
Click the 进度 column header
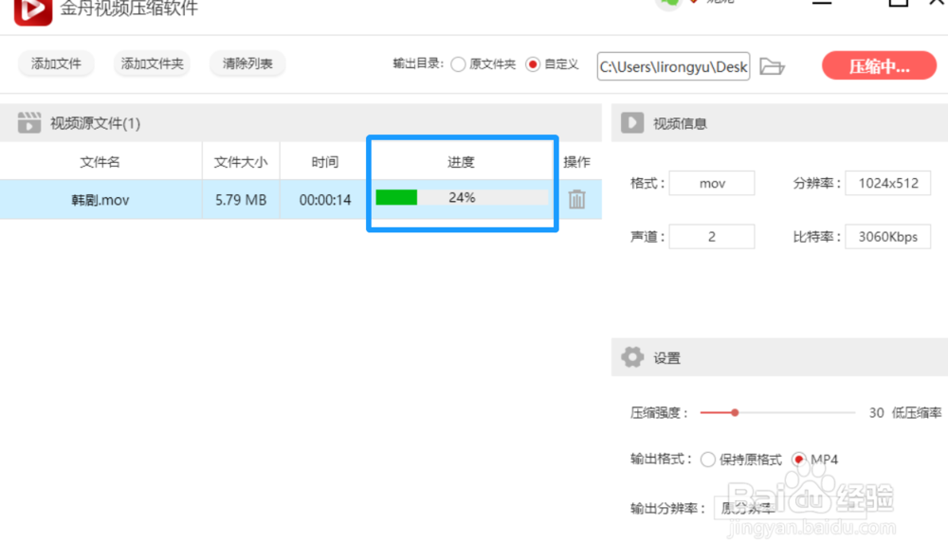pyautogui.click(x=461, y=161)
